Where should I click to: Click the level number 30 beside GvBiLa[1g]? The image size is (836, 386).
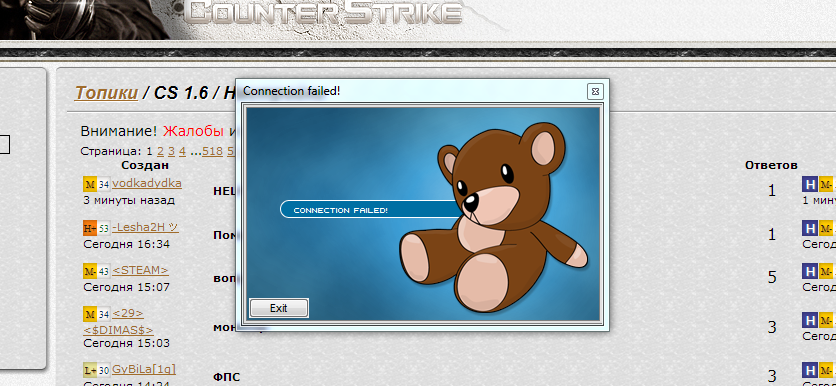point(104,370)
